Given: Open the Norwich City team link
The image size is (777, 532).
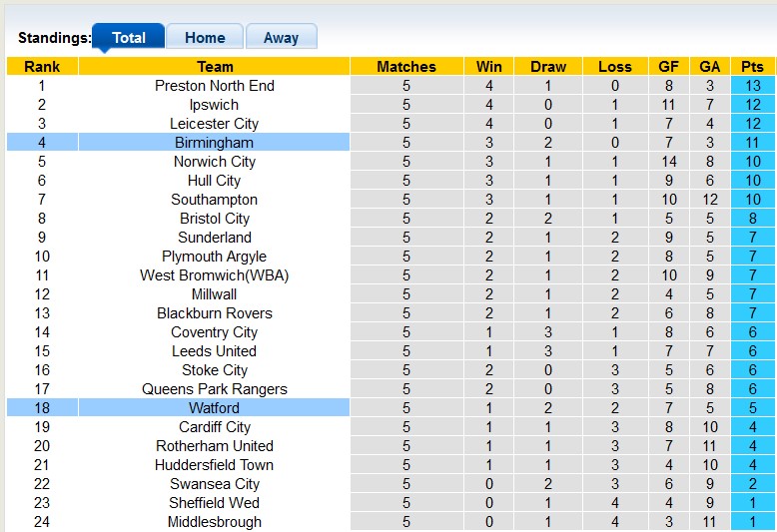Looking at the screenshot, I should 214,162.
